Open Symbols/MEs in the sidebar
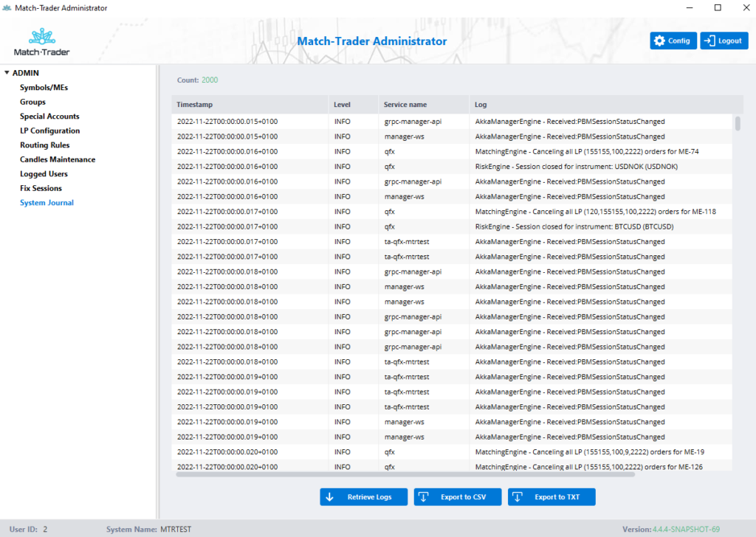 click(x=44, y=87)
